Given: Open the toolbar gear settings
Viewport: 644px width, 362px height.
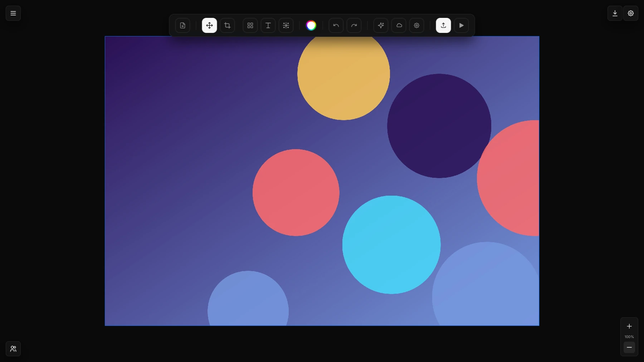Looking at the screenshot, I should click(416, 25).
